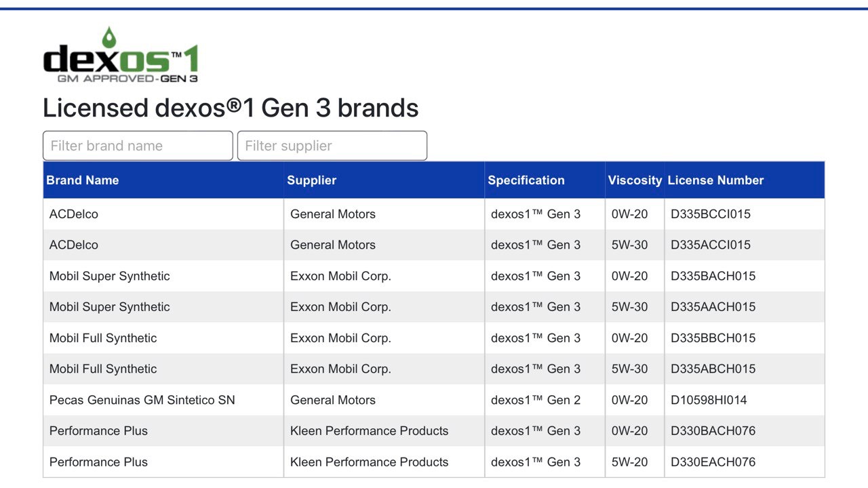Viewport: 868px width, 488px height.
Task: Click Mobil Super Synthetic in D335BACH015 row
Action: (x=109, y=277)
